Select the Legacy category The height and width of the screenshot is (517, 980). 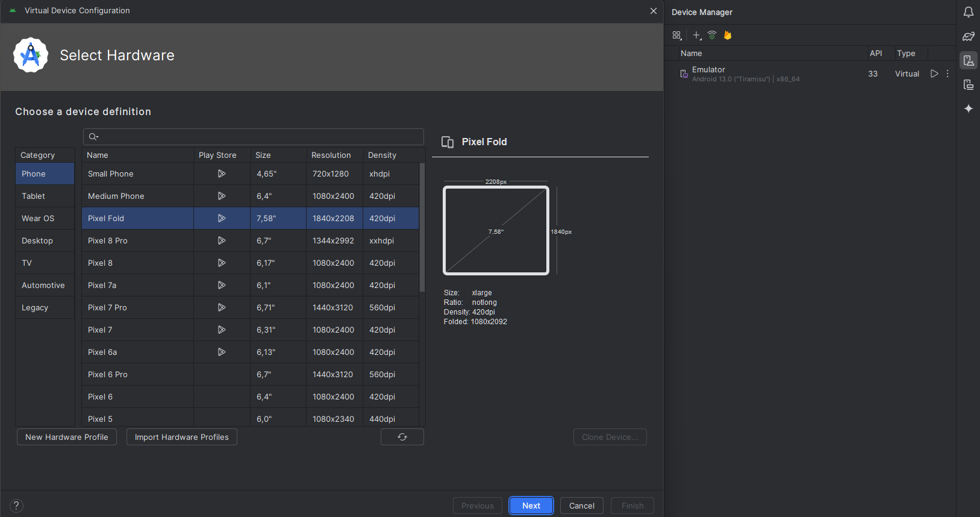tap(45, 307)
